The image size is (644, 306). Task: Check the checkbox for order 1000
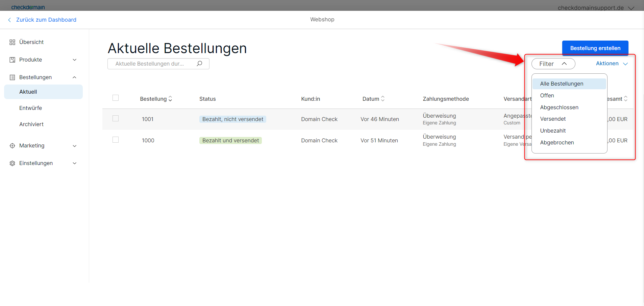[116, 139]
